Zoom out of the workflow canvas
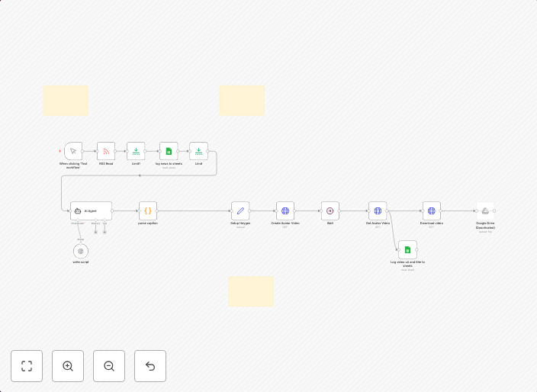 109,366
